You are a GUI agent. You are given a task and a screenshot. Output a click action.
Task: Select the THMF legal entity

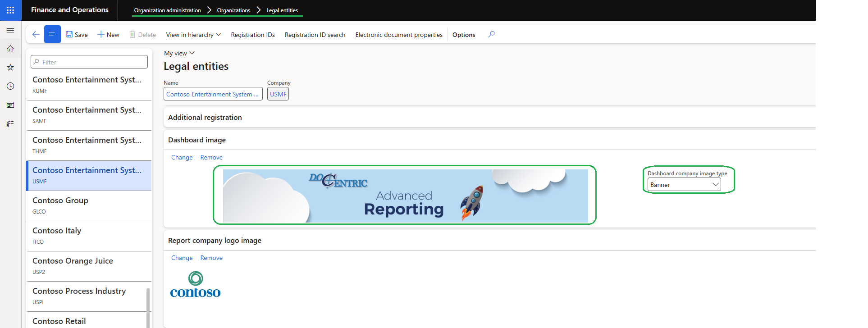tap(89, 145)
